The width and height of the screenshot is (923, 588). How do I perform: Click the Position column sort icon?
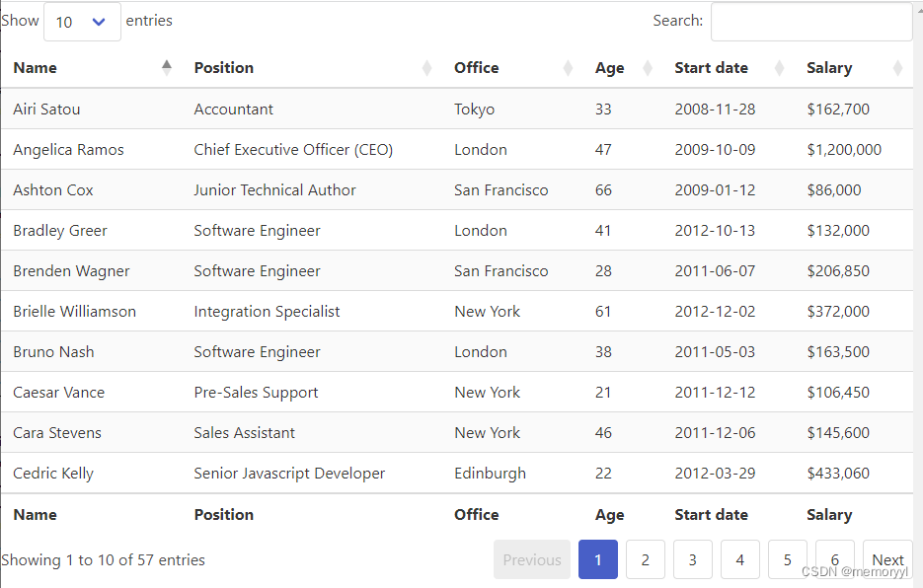[x=426, y=68]
